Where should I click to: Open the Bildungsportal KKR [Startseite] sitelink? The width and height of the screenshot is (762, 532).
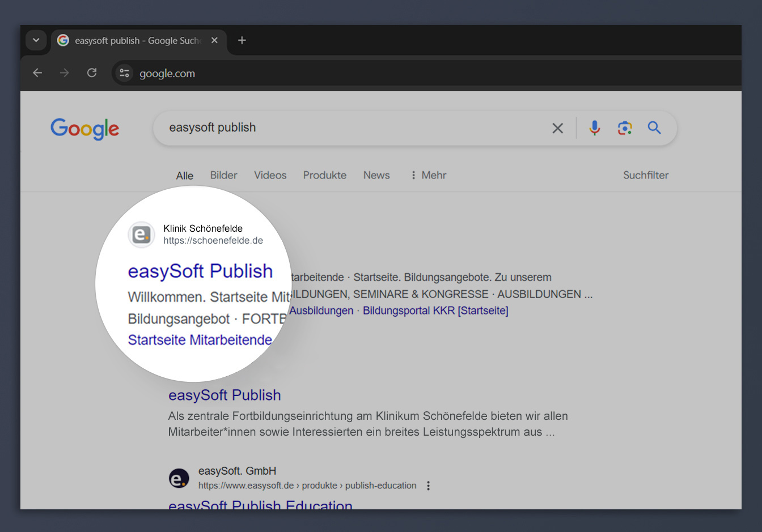click(x=435, y=310)
